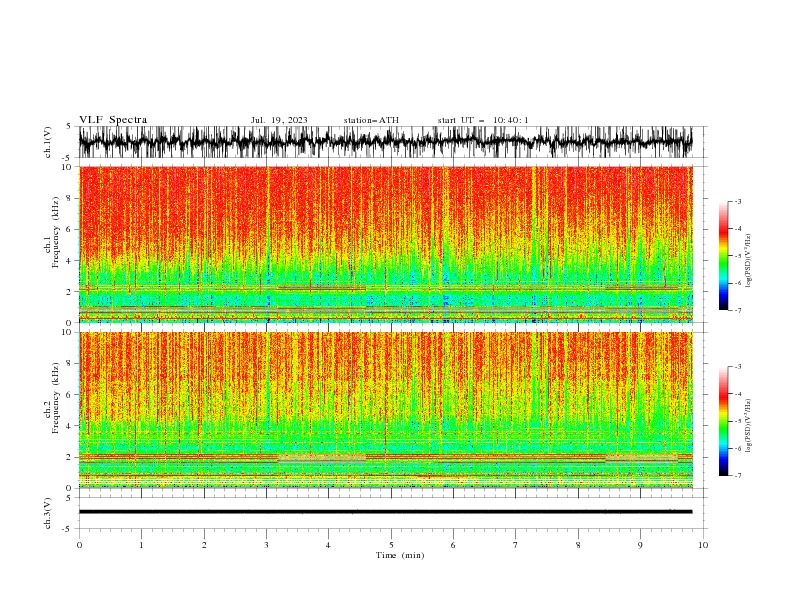Click the "6" kHz tick on ch.2 frequency axis

click(70, 395)
